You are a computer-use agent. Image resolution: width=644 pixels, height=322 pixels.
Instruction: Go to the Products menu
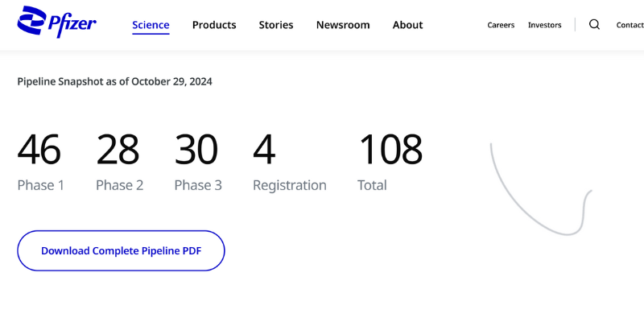214,25
